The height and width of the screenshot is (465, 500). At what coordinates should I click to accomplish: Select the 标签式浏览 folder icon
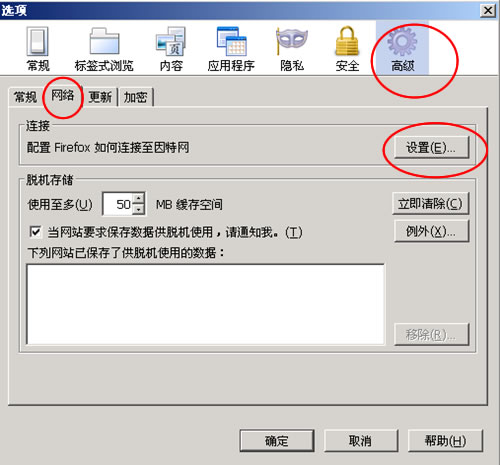click(104, 41)
